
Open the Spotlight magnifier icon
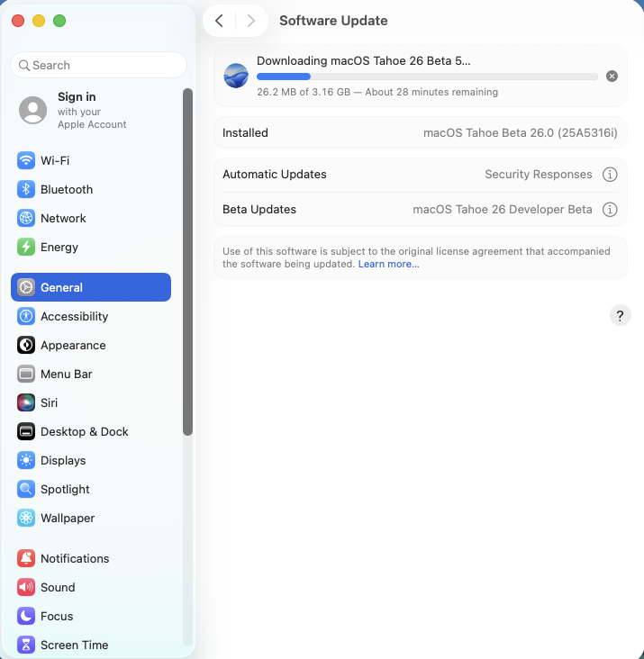[26, 489]
